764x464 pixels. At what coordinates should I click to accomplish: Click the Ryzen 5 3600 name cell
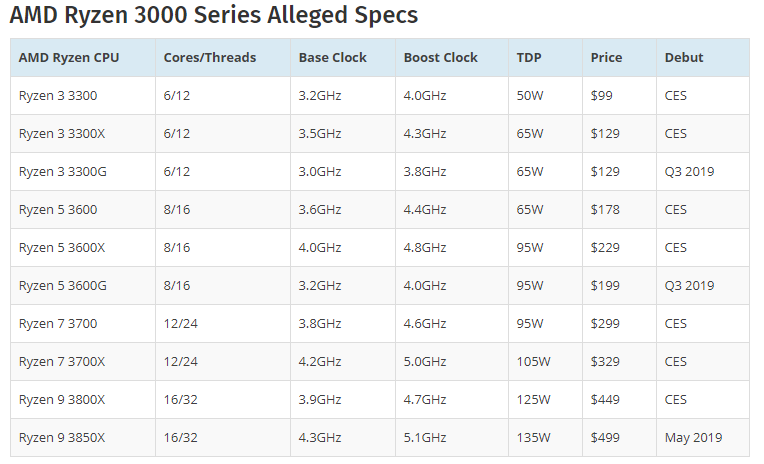(83, 210)
